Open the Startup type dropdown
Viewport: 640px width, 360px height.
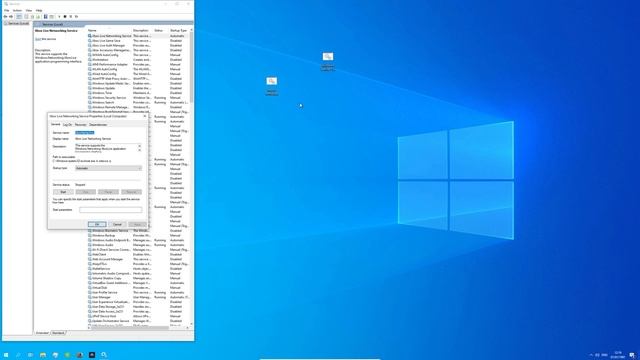click(x=108, y=168)
